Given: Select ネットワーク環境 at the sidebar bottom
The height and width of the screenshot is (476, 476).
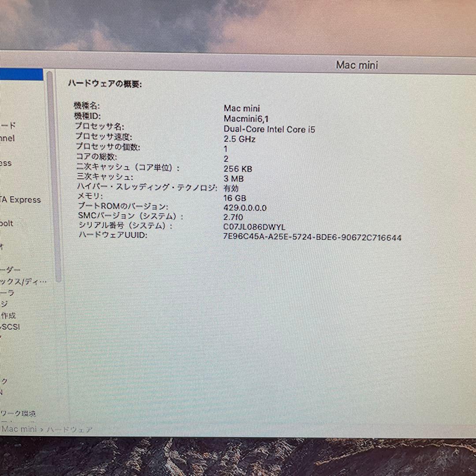Looking at the screenshot, I should pos(19,414).
